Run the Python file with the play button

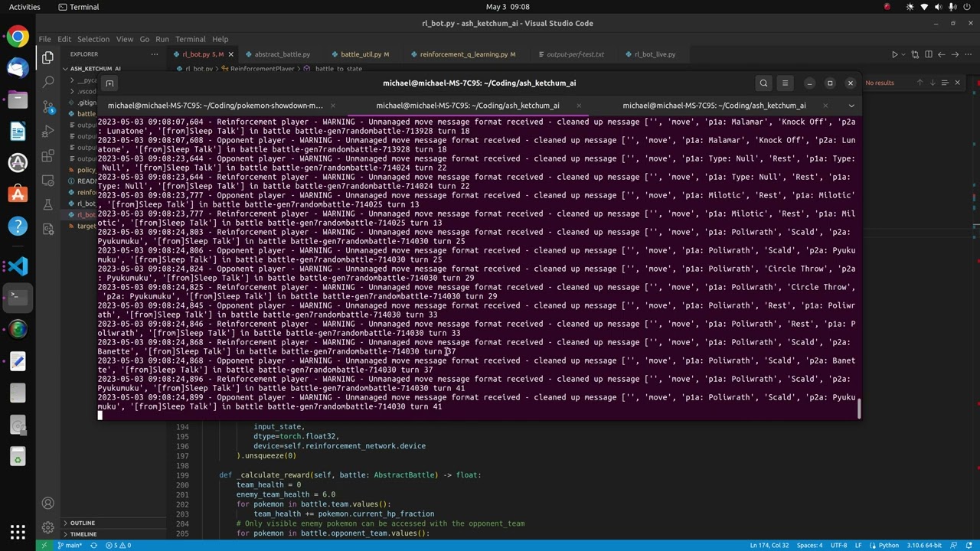point(894,54)
